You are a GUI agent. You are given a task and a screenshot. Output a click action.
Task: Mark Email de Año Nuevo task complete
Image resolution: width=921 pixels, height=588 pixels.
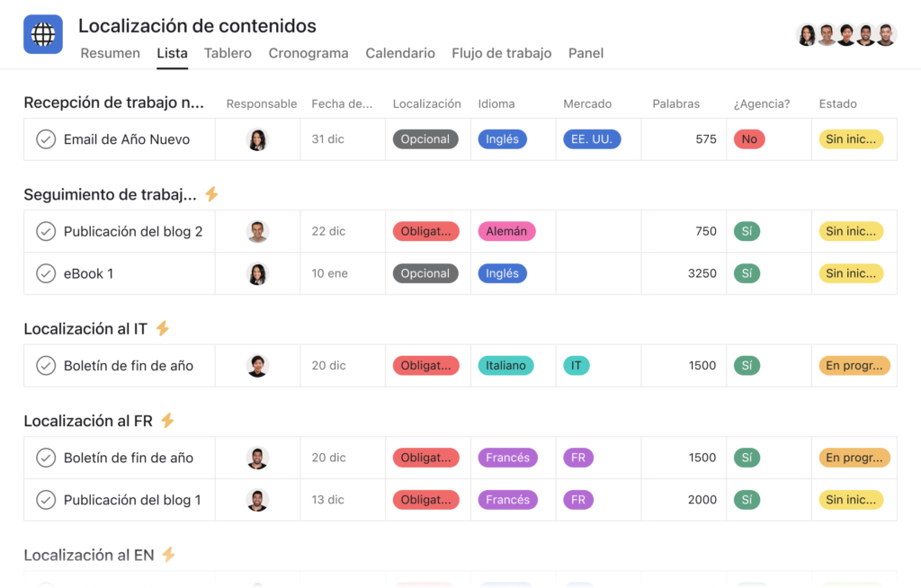tap(46, 139)
